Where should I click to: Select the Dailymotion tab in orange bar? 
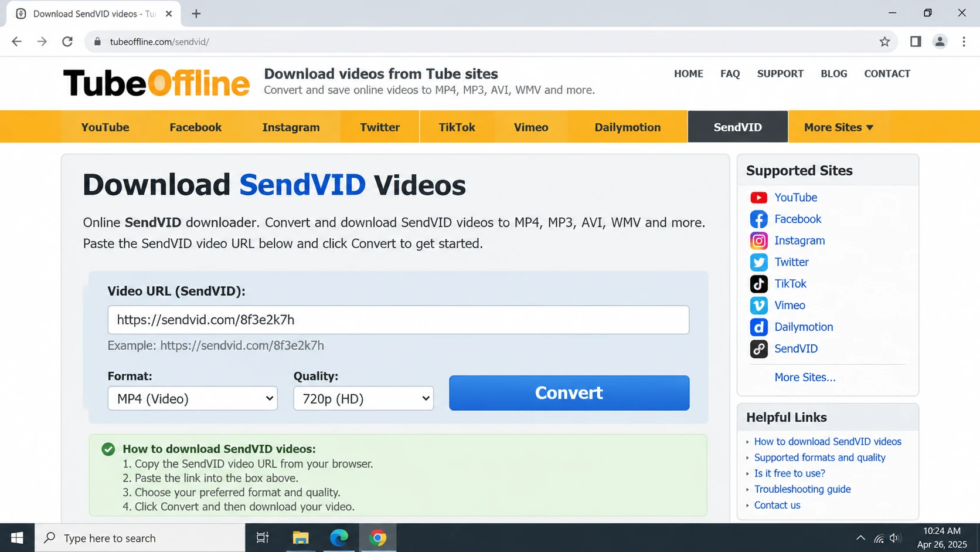click(627, 127)
